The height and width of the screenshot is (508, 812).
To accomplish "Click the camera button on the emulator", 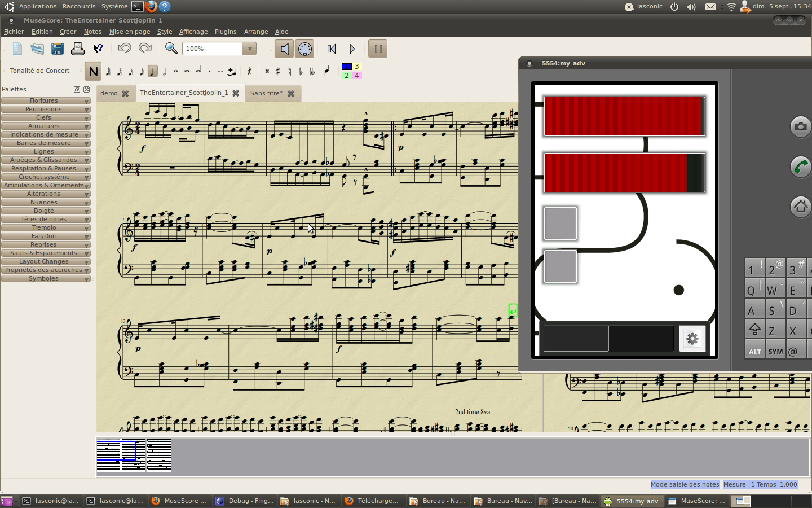I will 801,126.
